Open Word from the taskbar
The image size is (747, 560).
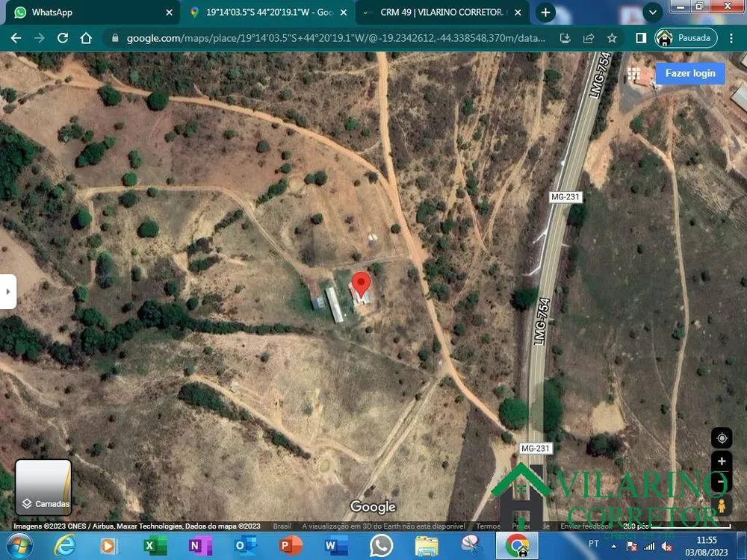[x=335, y=546]
